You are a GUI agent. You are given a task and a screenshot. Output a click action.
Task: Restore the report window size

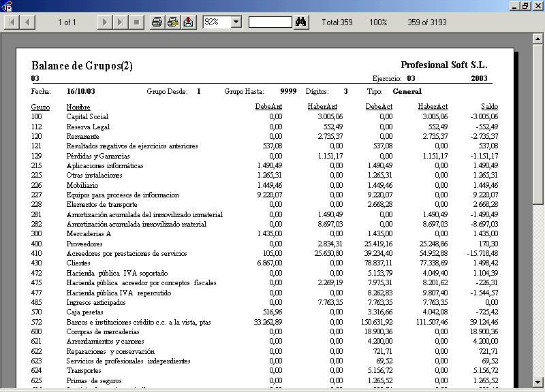click(x=525, y=5)
